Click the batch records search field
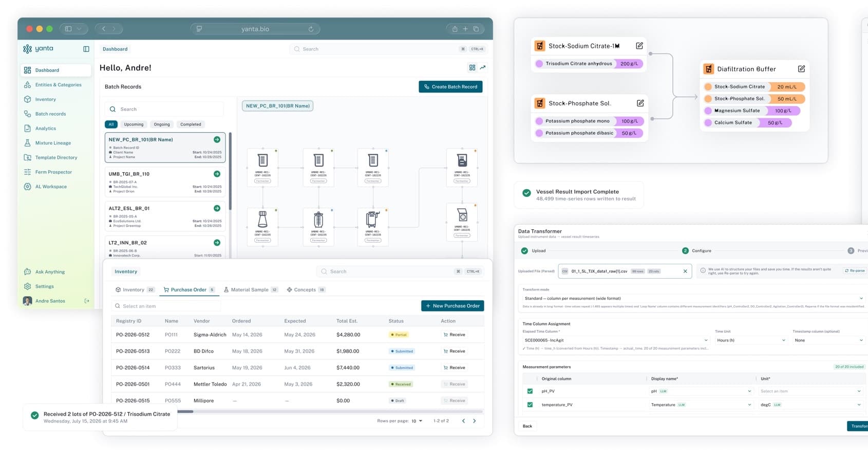Image resolution: width=868 pixels, height=454 pixels. pos(164,109)
